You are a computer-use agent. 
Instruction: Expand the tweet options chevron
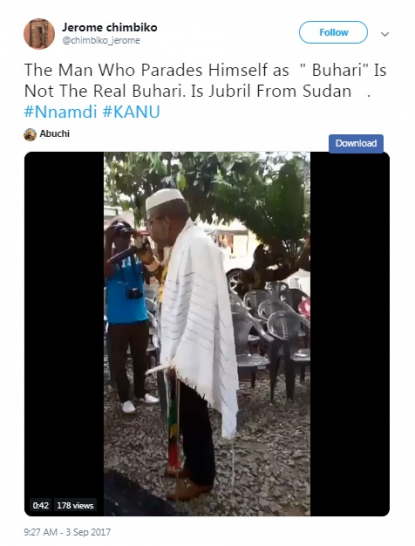point(385,34)
